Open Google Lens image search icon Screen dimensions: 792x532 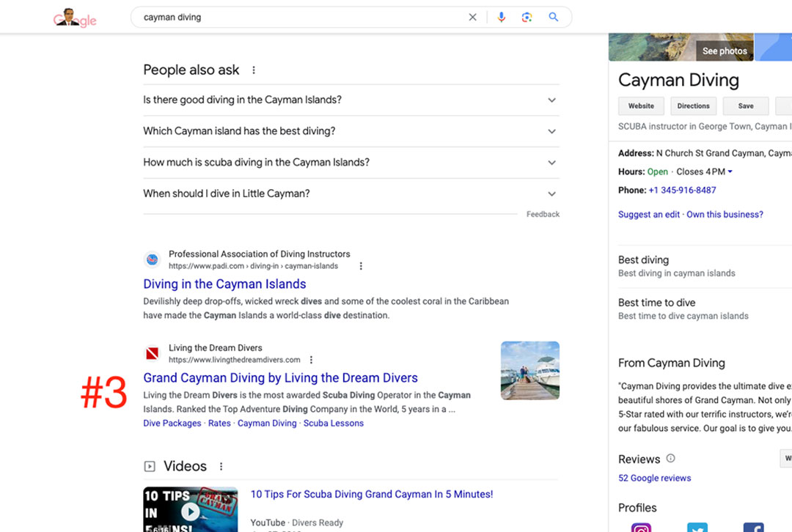pos(527,17)
